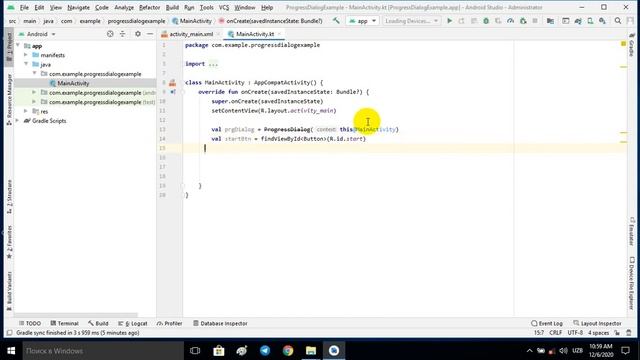Click the override gutter icon beside onCreate
The width and height of the screenshot is (640, 360).
coord(173,92)
